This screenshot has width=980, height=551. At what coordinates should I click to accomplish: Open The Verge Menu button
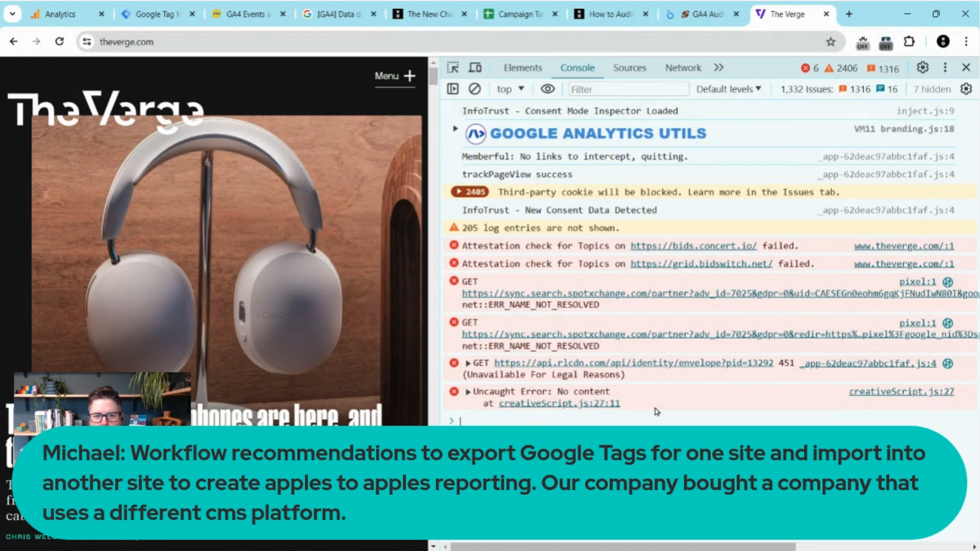[x=395, y=76]
